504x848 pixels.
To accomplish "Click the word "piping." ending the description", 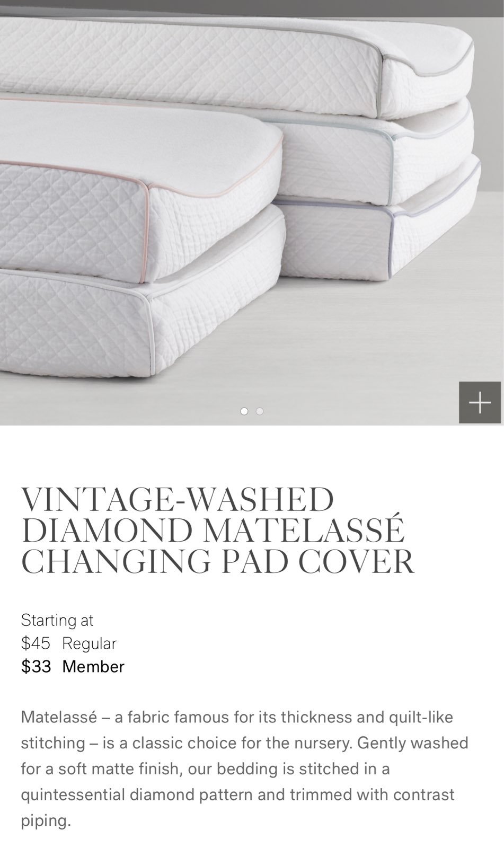I will tap(46, 821).
